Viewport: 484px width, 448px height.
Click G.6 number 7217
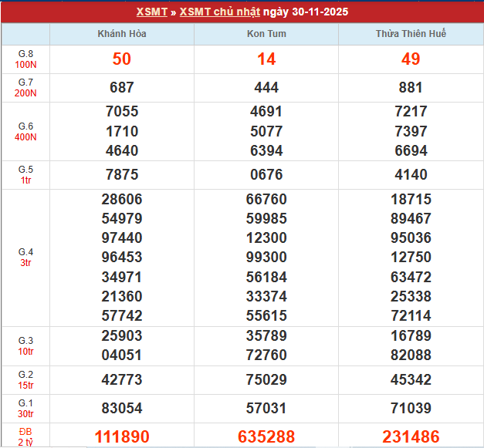(x=411, y=111)
